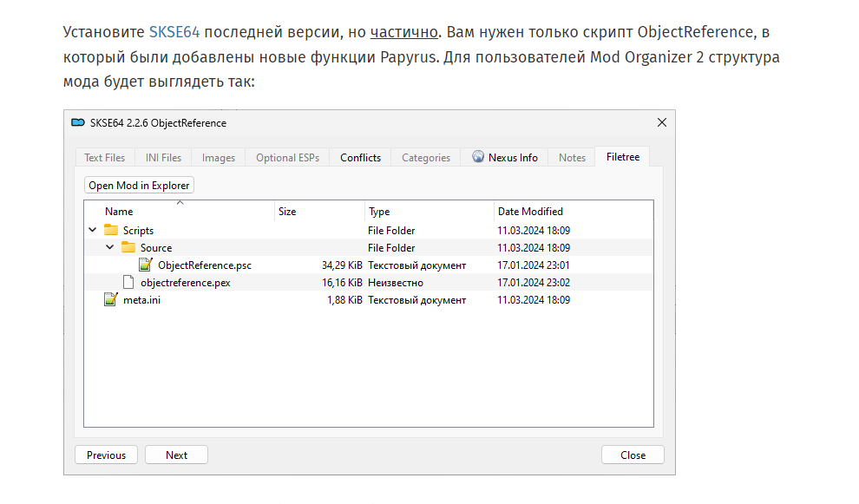Click the Mod Organizer window title icon
Image resolution: width=859 pixels, height=504 pixels.
pyautogui.click(x=78, y=122)
